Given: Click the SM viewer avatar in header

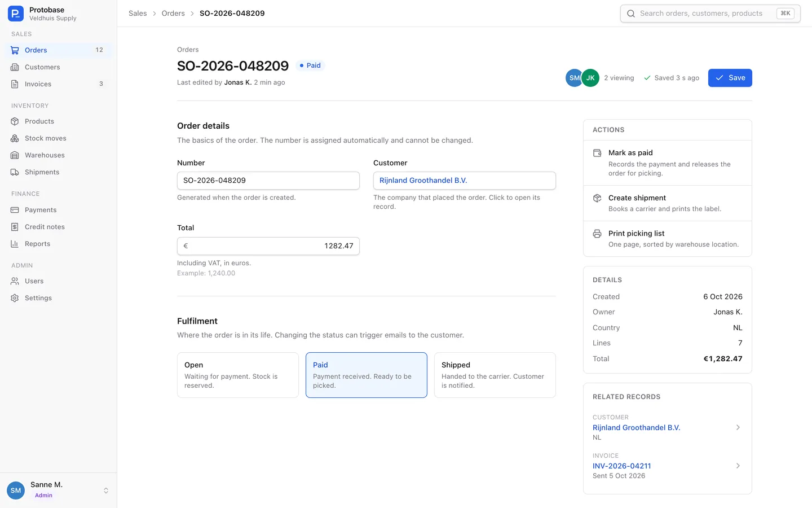Looking at the screenshot, I should 574,78.
